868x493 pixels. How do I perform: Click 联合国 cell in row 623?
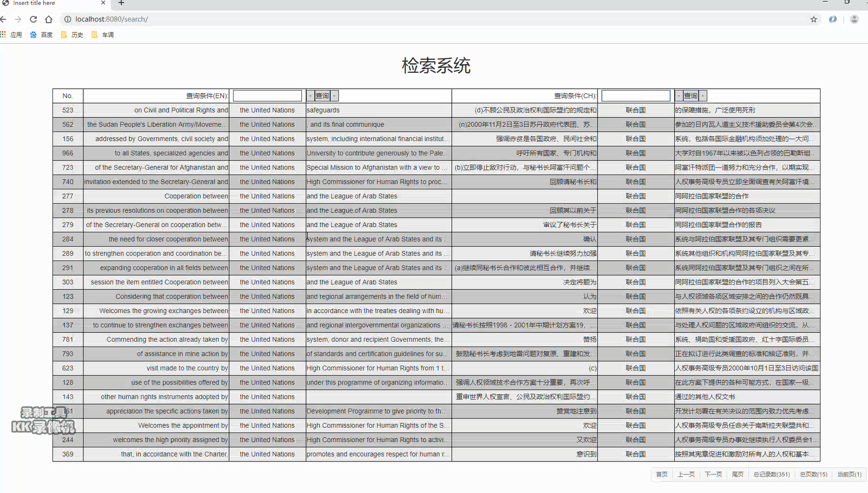[x=636, y=368]
